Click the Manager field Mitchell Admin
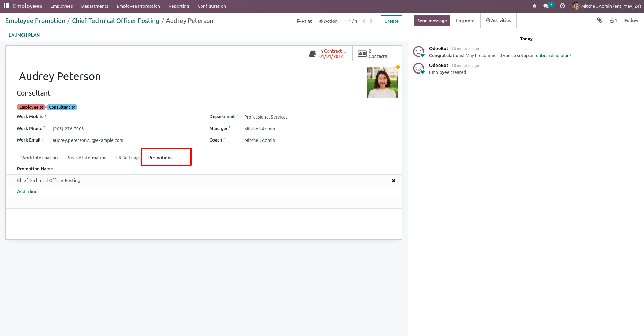The height and width of the screenshot is (336, 644). coord(260,129)
